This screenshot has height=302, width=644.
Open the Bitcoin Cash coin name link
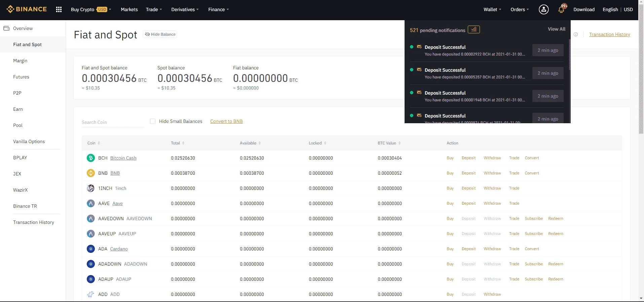point(123,158)
